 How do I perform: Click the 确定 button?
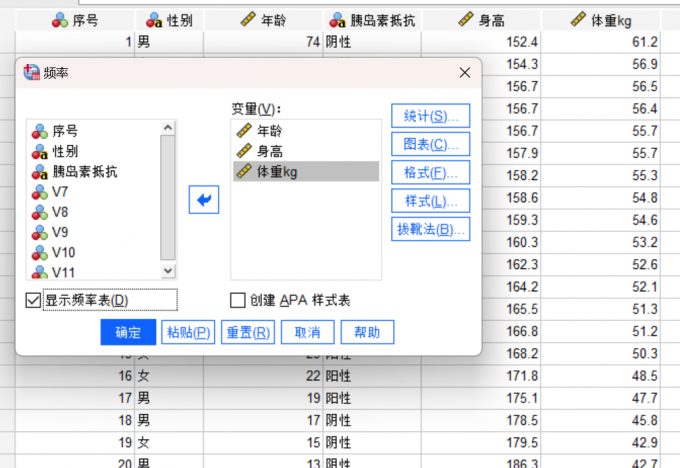(128, 332)
